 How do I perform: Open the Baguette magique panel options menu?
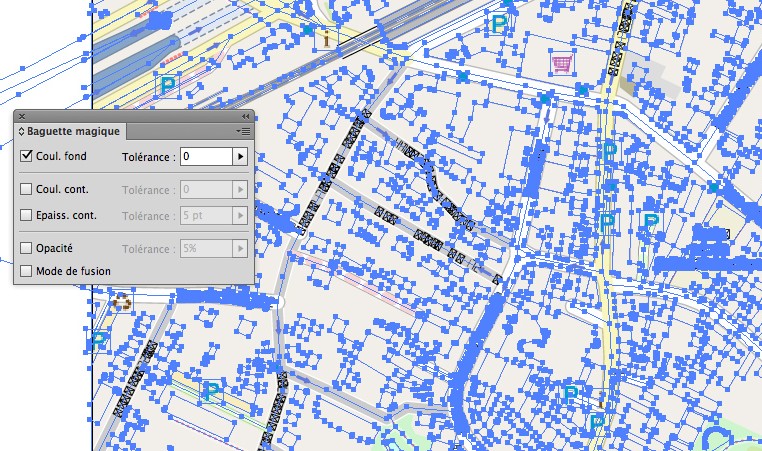[x=244, y=131]
